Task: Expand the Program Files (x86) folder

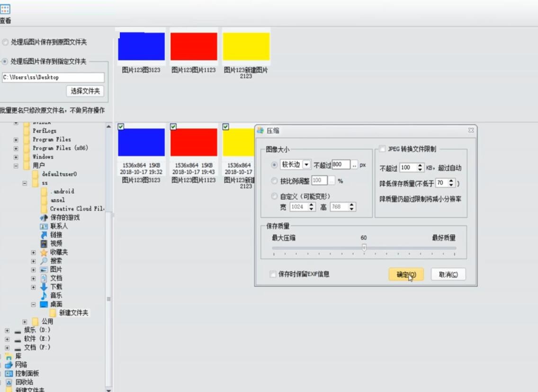Action: tap(16, 149)
